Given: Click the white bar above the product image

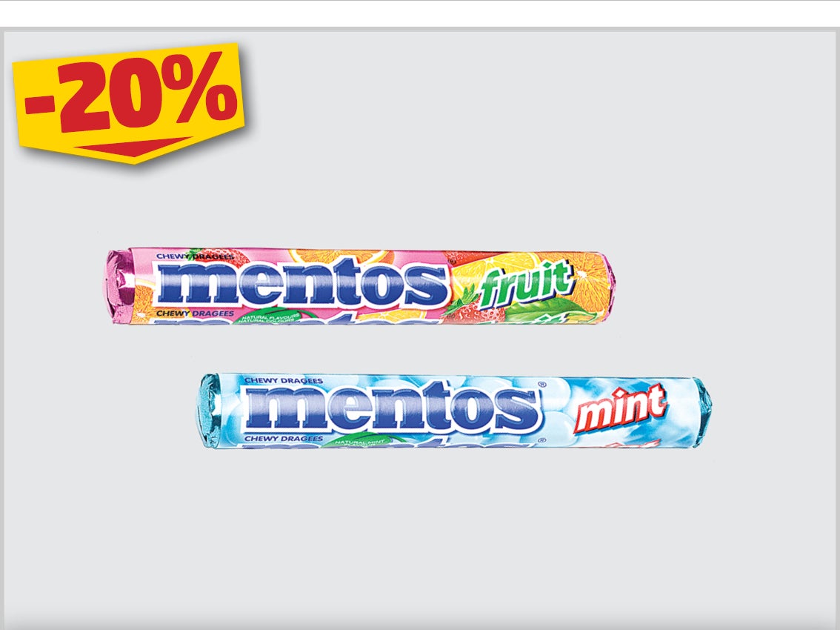Looking at the screenshot, I should [420, 13].
